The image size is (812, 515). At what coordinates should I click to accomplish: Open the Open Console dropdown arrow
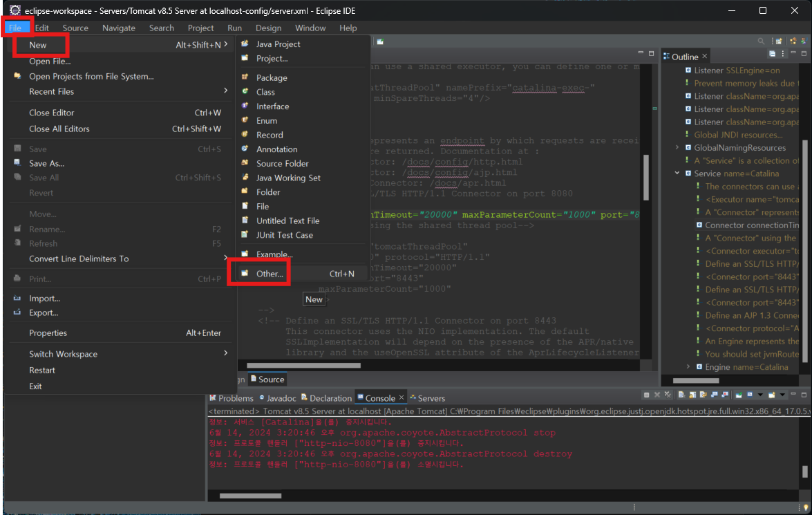click(x=782, y=395)
